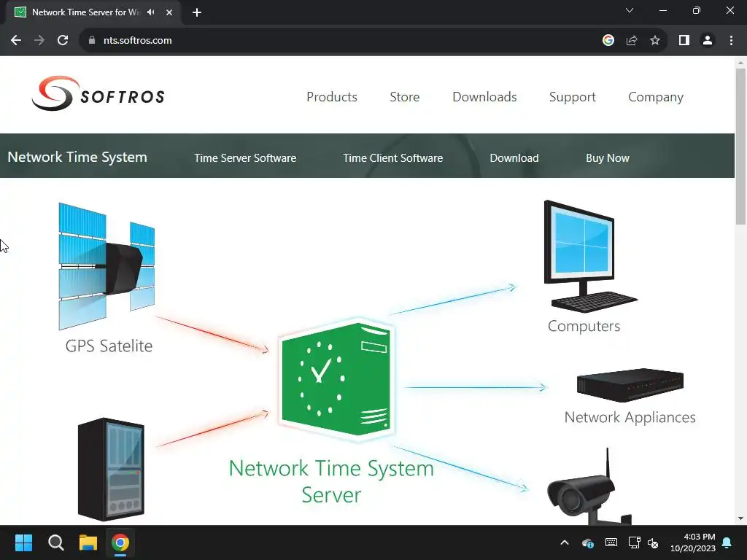Screen dimensions: 747x560
Task: Open the Windows Start menu
Action: pos(23,542)
